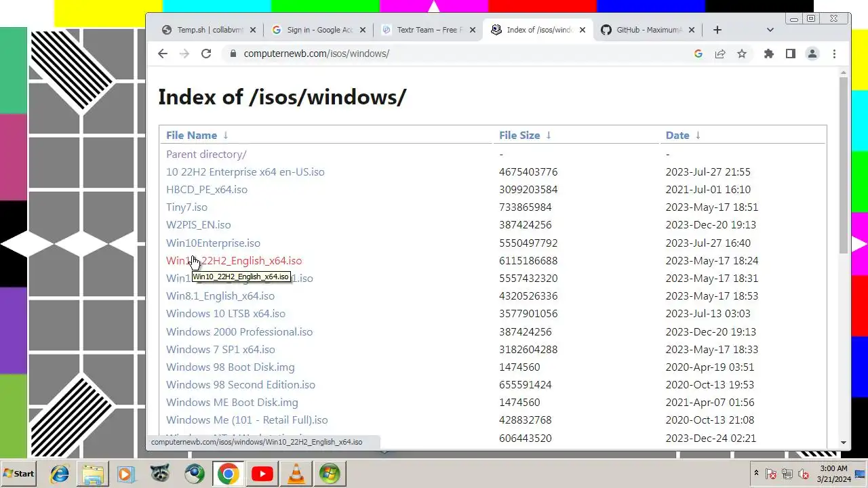Download Windows 2000 Professional.iso
The width and height of the screenshot is (868, 488).
click(239, 332)
